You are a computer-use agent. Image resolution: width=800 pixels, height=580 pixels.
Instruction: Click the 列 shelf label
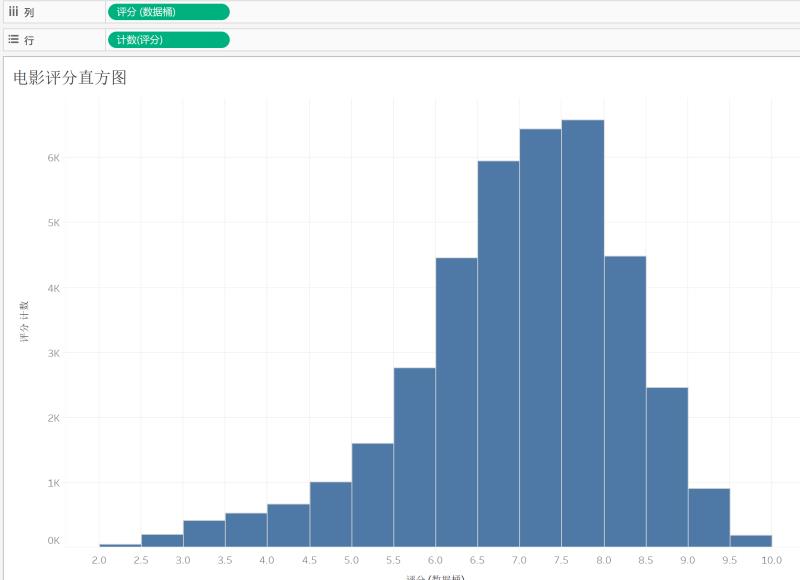(x=29, y=12)
